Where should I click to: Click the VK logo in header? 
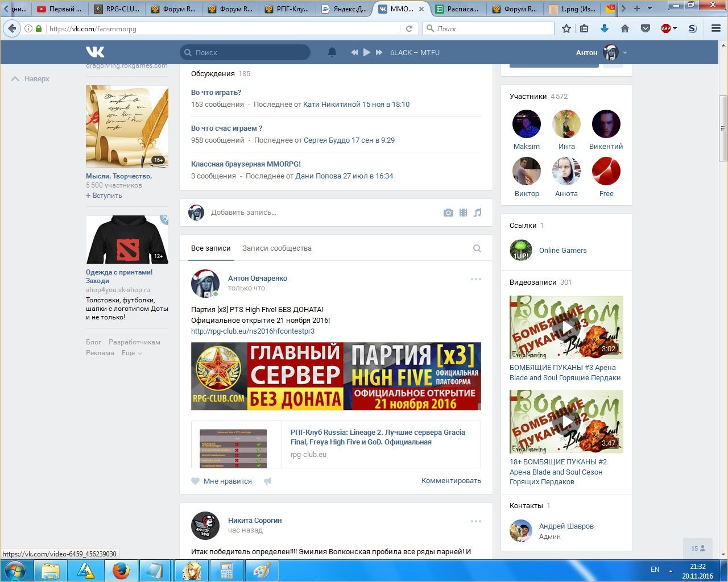(x=95, y=52)
